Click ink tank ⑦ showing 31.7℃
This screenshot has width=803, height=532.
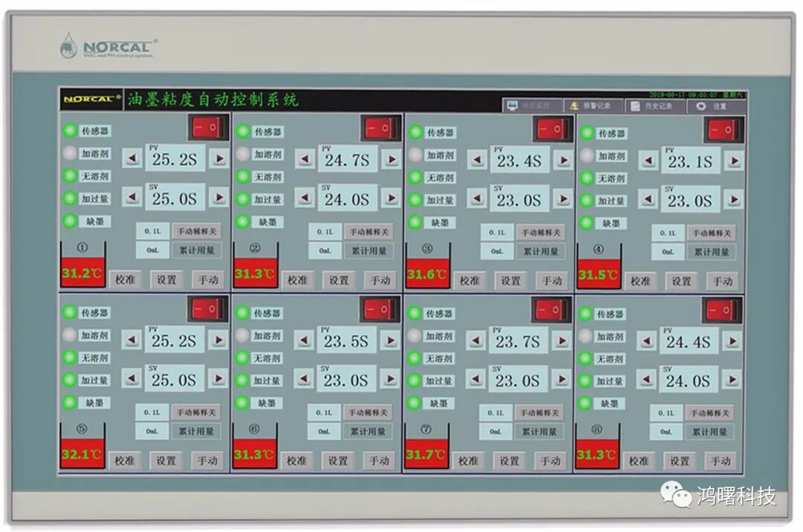click(x=427, y=446)
